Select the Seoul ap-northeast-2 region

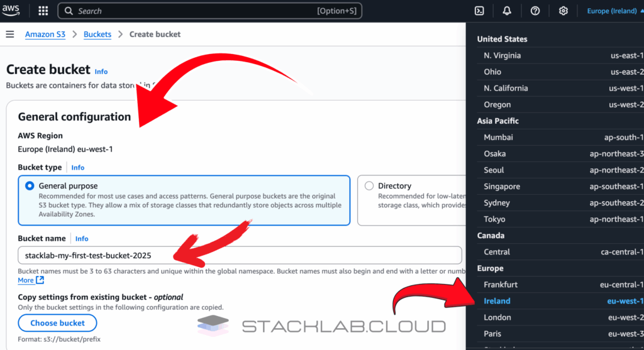[560, 170]
